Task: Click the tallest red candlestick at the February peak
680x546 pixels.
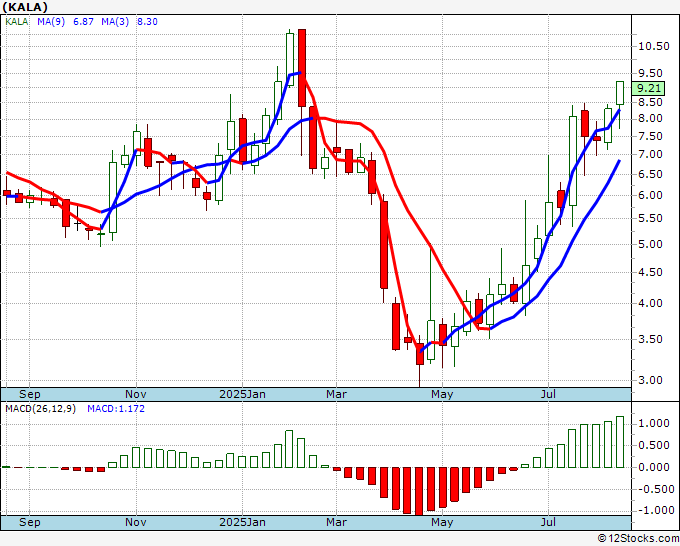Action: [x=302, y=68]
